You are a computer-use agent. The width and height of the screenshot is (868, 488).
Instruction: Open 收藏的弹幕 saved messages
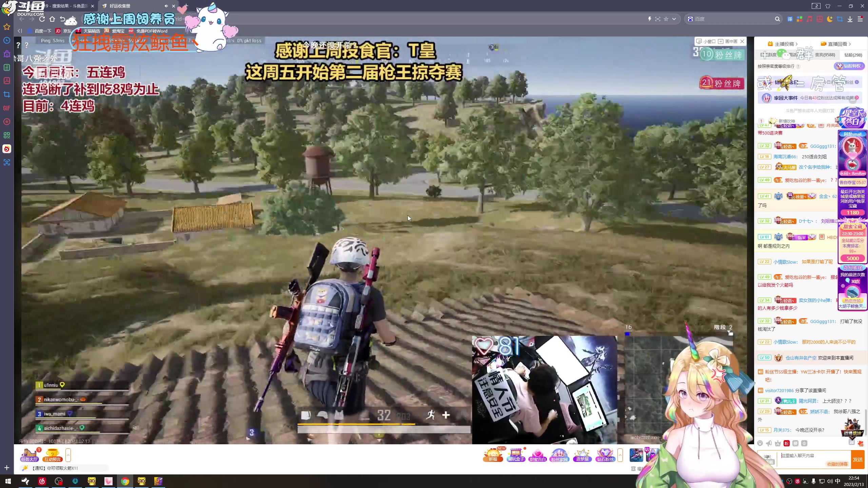[837, 464]
